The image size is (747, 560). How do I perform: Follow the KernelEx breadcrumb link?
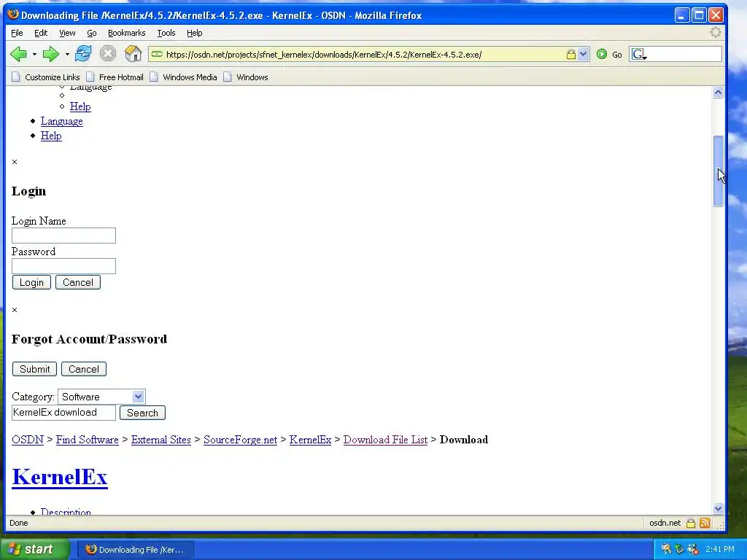pos(310,440)
